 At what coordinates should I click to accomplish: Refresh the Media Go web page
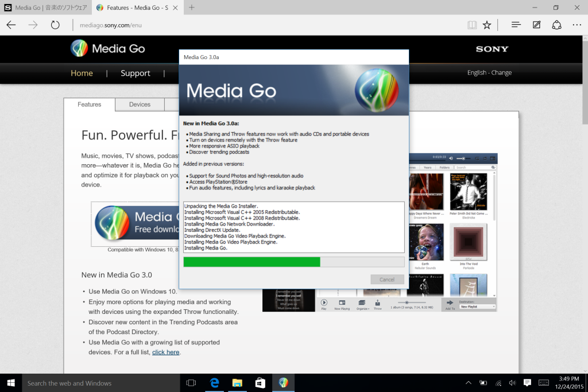[x=55, y=25]
